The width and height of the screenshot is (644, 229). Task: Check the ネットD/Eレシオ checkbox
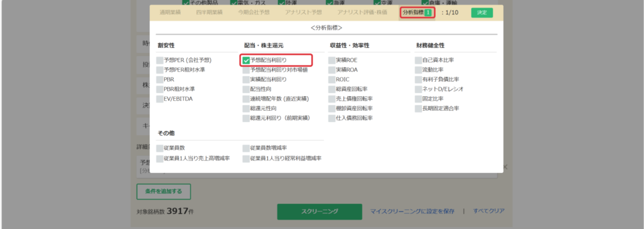418,89
